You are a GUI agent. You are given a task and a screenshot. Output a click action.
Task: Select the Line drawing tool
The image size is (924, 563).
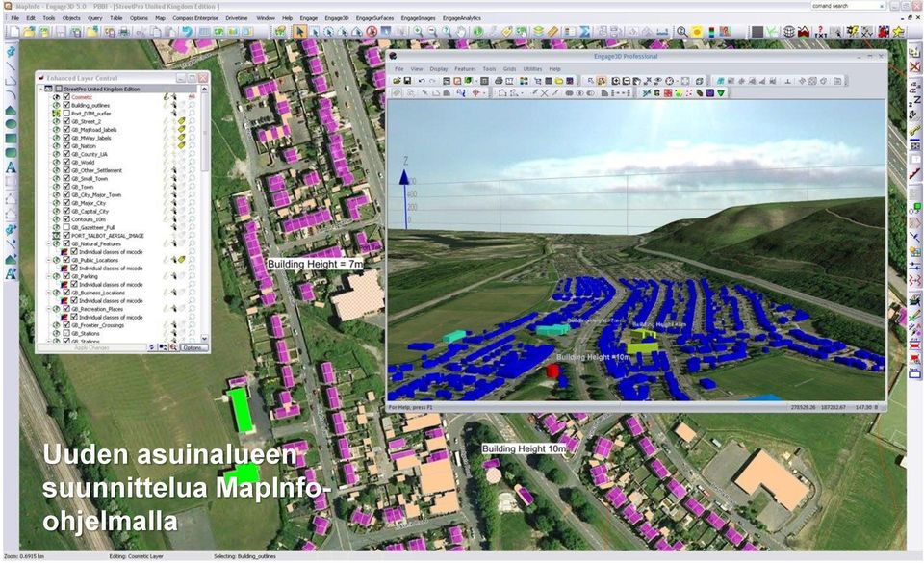[x=11, y=66]
